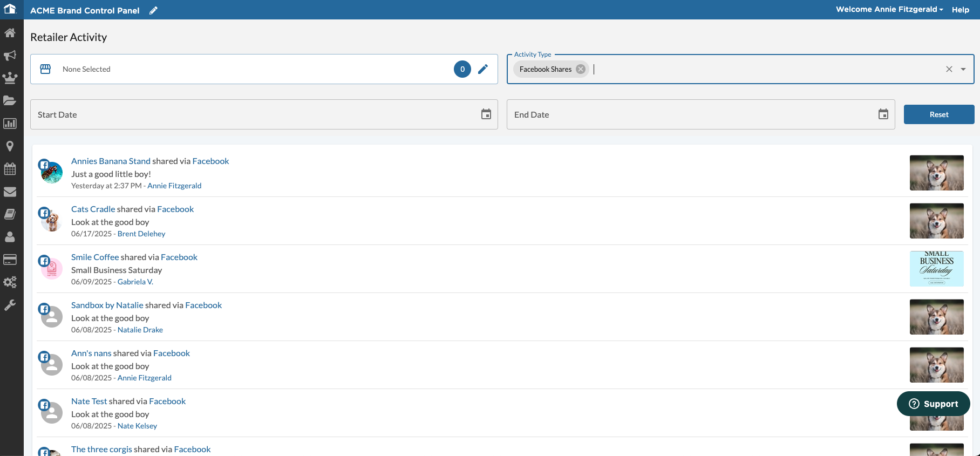Open the Ann's nans retailer link

point(91,353)
